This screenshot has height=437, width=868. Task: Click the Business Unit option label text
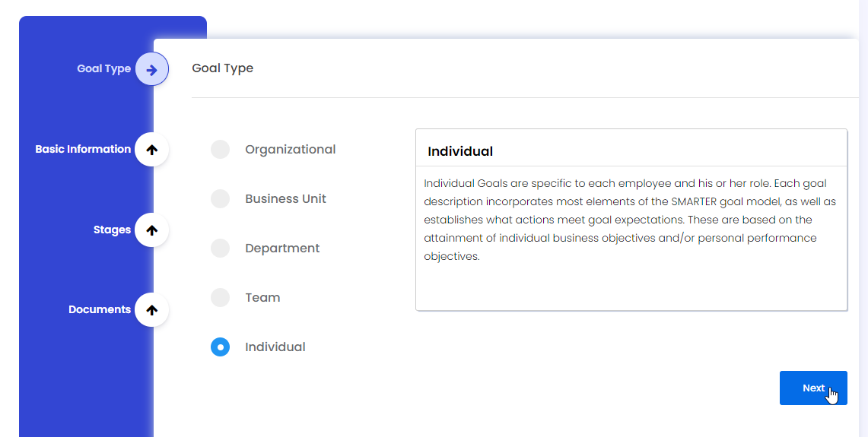[285, 199]
